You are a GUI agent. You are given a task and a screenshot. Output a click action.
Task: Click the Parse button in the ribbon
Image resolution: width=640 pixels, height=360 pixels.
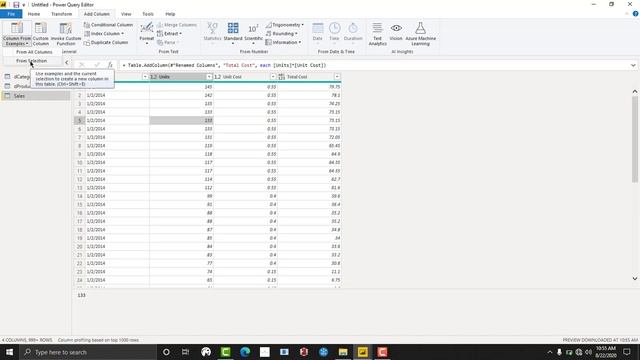(167, 42)
